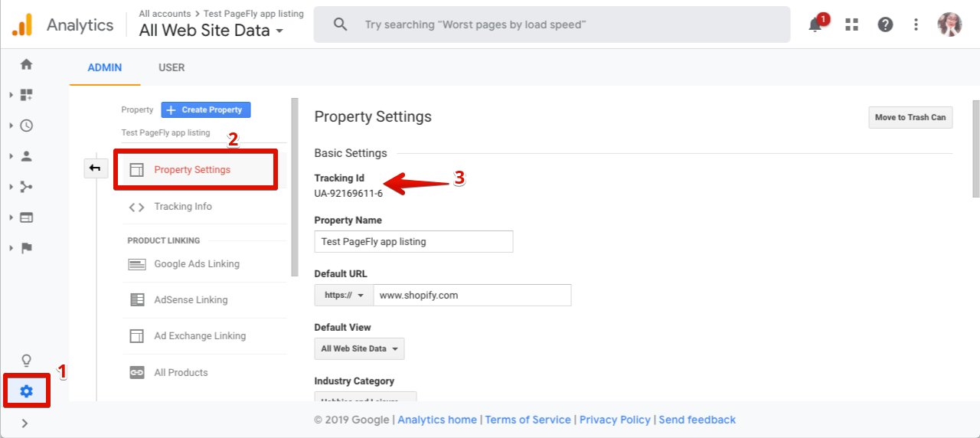Open the Acquisition sidebar icon
Screen dimensions: 980x438
click(26, 187)
